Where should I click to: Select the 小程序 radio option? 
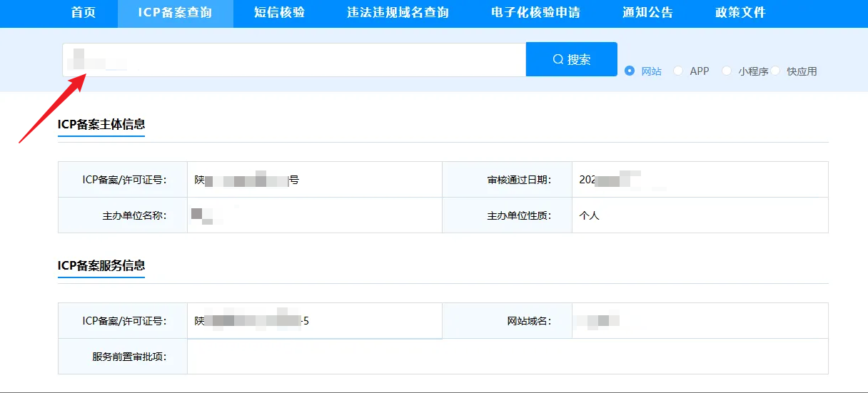click(x=727, y=71)
